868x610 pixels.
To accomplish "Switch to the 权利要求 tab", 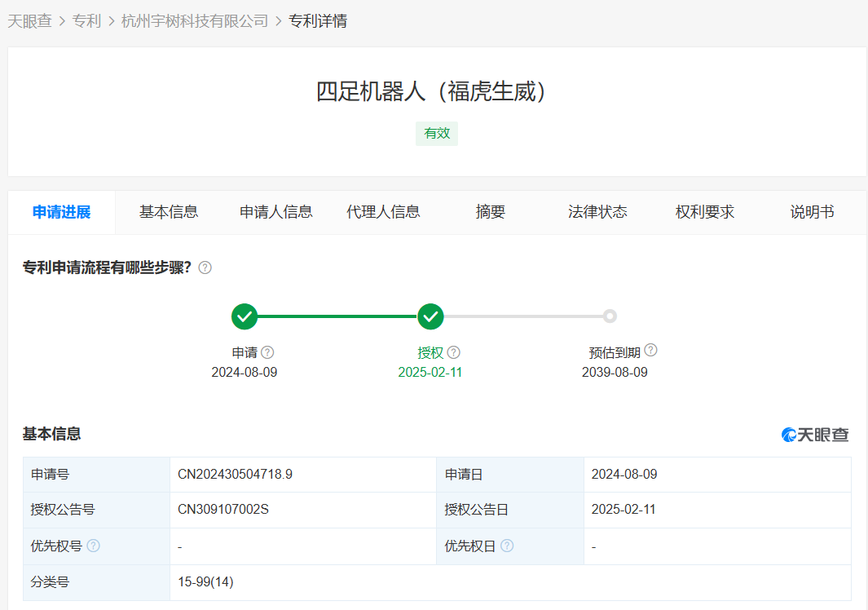I will [705, 212].
